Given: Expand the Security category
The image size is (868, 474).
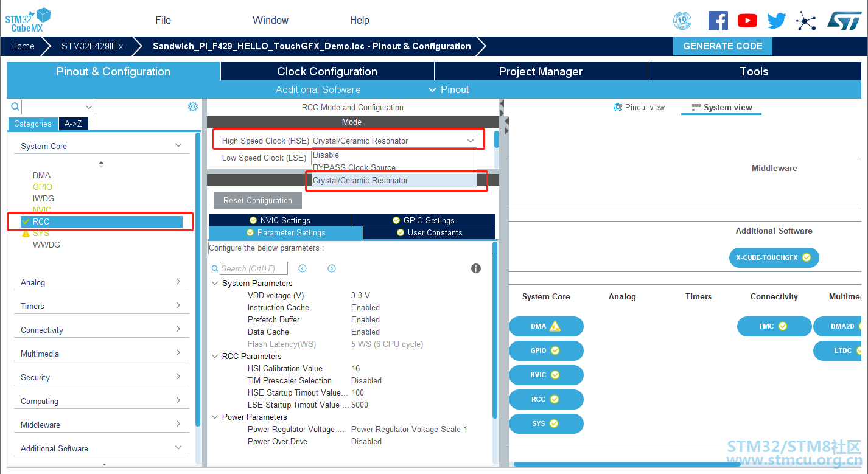Looking at the screenshot, I should (x=178, y=377).
